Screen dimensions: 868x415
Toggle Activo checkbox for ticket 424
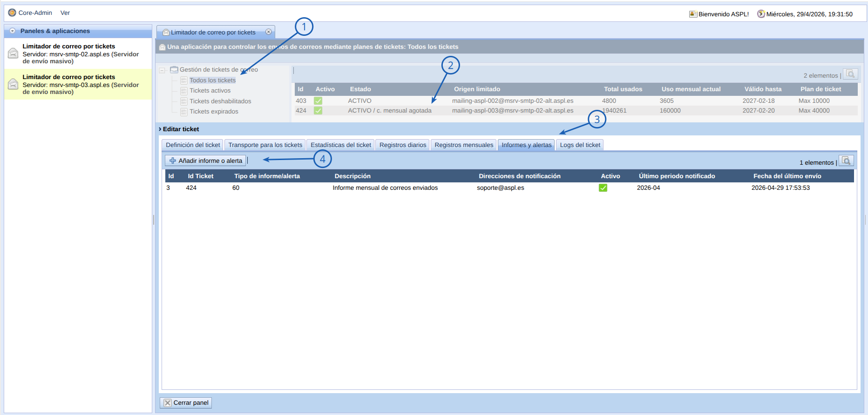pyautogui.click(x=318, y=111)
